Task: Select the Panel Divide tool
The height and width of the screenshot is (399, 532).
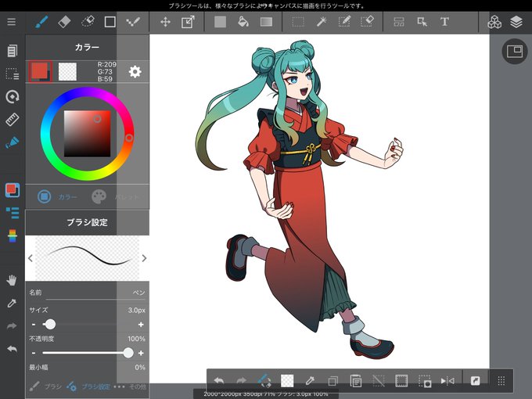Action: (399, 22)
